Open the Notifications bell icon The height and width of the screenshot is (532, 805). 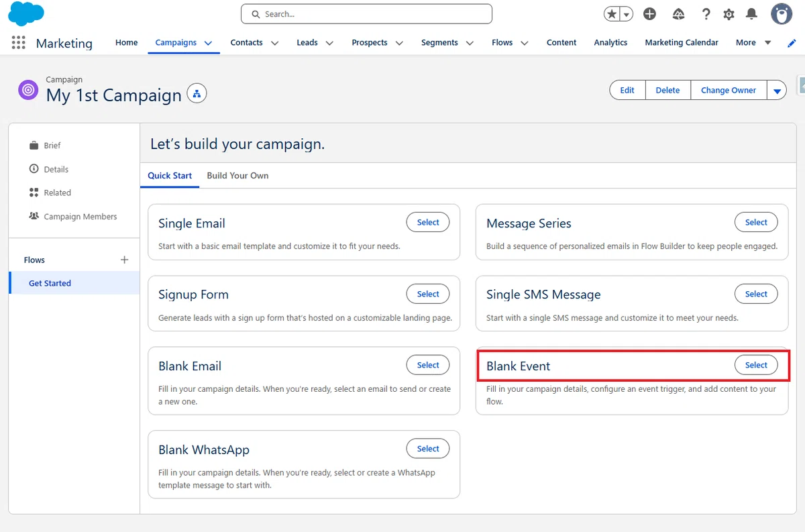pyautogui.click(x=751, y=14)
